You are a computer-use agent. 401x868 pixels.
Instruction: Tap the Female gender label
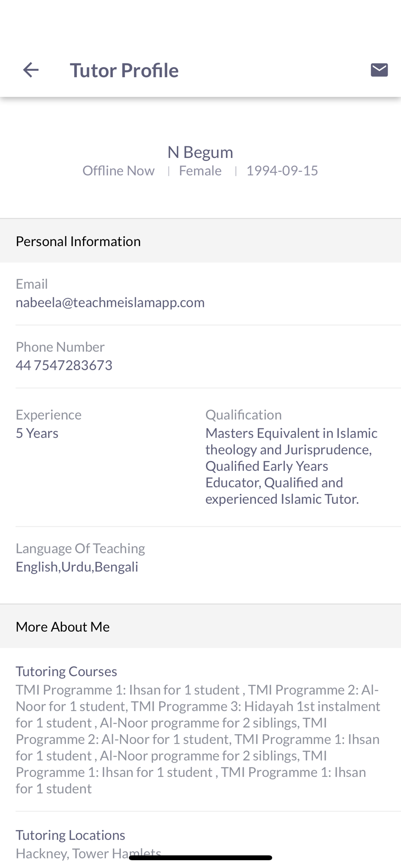(200, 171)
